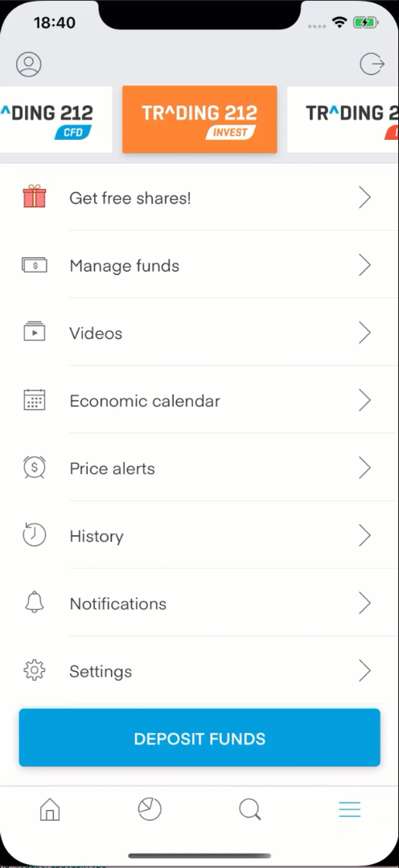Expand the Get free shares chevron
Viewport: 399px width, 868px height.
point(364,197)
